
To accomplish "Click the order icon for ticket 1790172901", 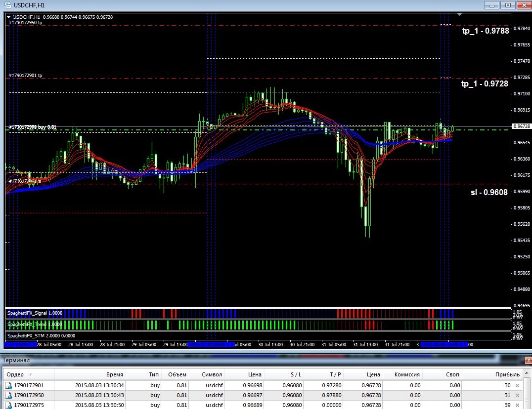I will point(8,385).
